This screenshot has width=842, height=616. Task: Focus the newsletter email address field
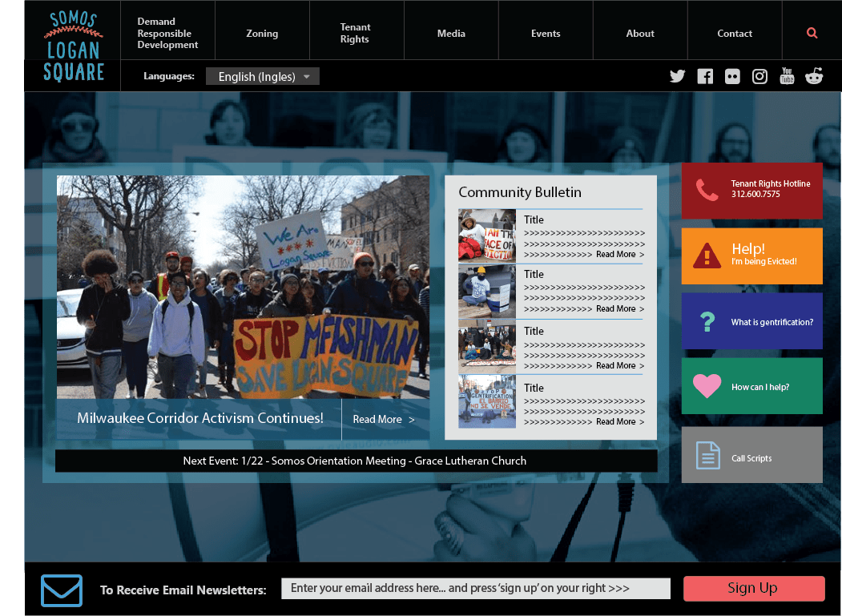(x=475, y=588)
